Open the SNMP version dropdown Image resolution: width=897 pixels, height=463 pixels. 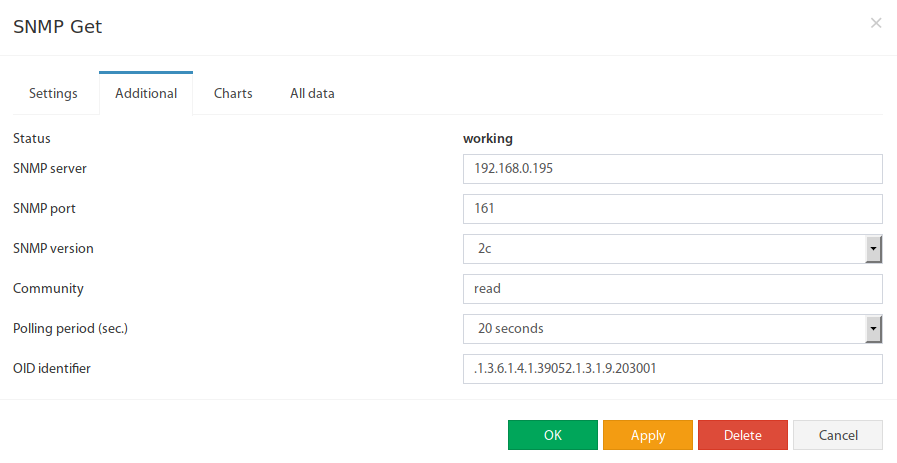(673, 249)
